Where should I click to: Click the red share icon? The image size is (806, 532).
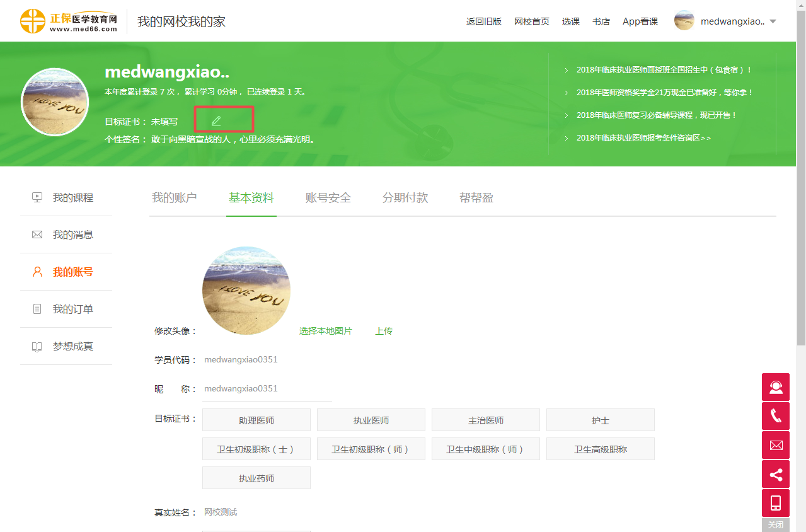click(x=776, y=474)
